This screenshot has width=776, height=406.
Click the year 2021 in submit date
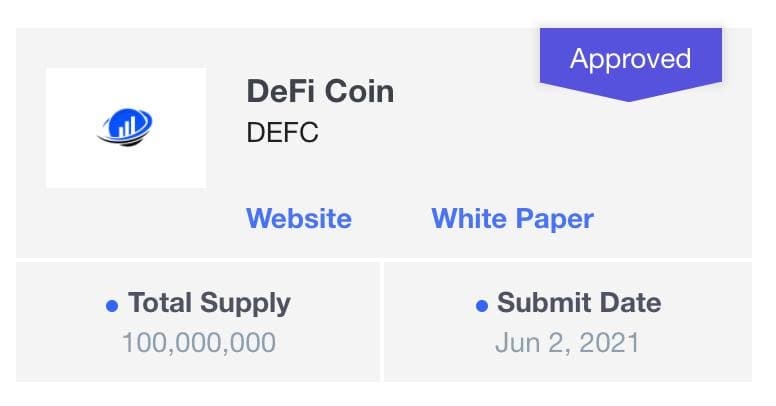[x=609, y=343]
